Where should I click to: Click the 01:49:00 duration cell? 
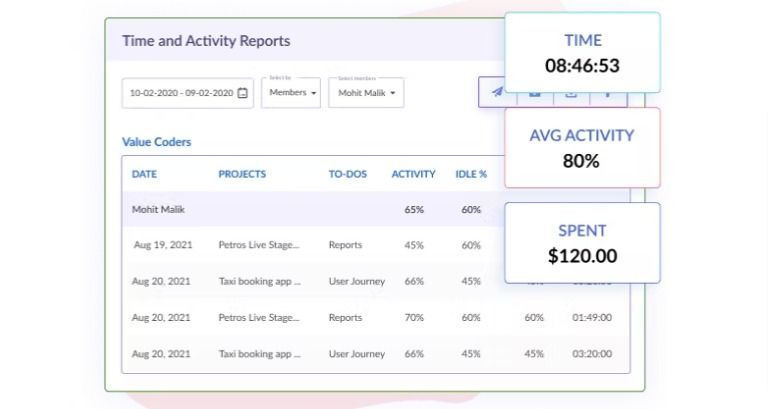coord(592,317)
